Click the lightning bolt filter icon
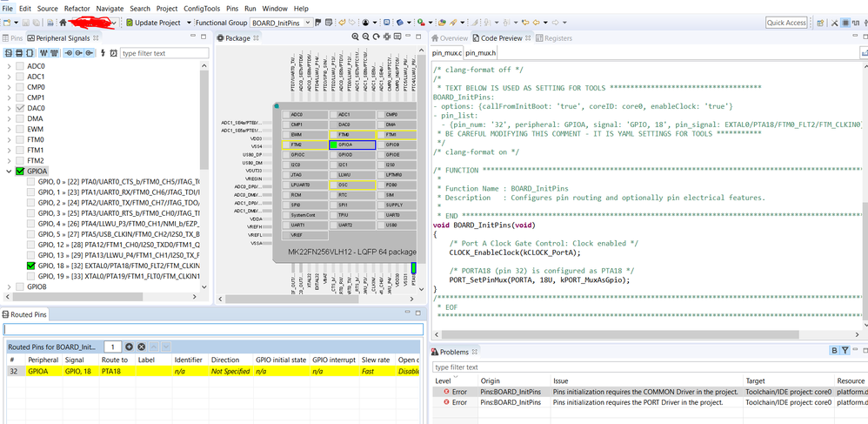The image size is (868, 424). 102,53
